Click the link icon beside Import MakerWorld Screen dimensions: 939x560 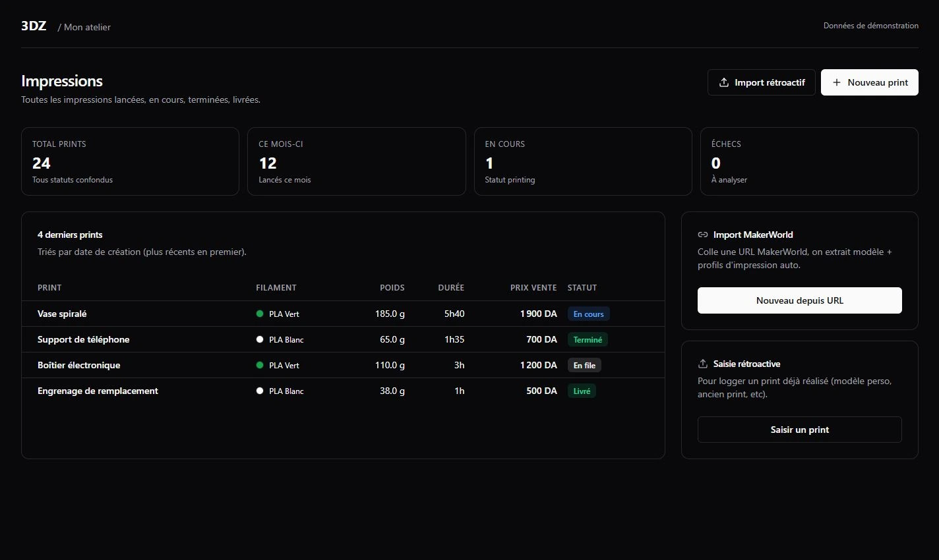[x=703, y=235]
